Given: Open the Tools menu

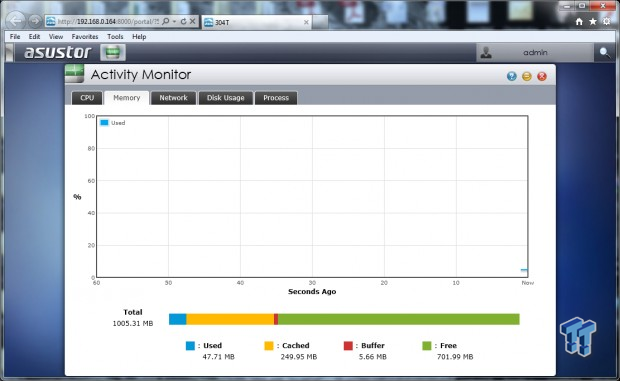Looking at the screenshot, I should click(x=115, y=36).
